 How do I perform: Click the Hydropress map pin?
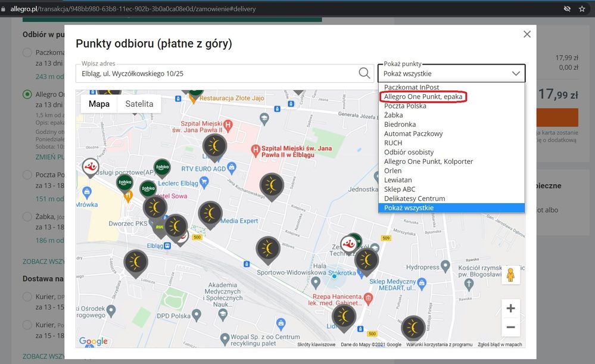pos(446,266)
